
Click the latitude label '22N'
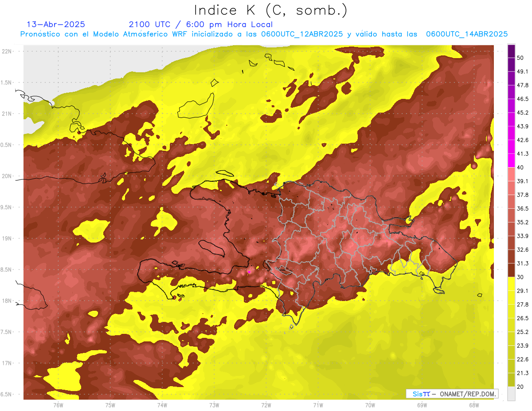(x=8, y=51)
